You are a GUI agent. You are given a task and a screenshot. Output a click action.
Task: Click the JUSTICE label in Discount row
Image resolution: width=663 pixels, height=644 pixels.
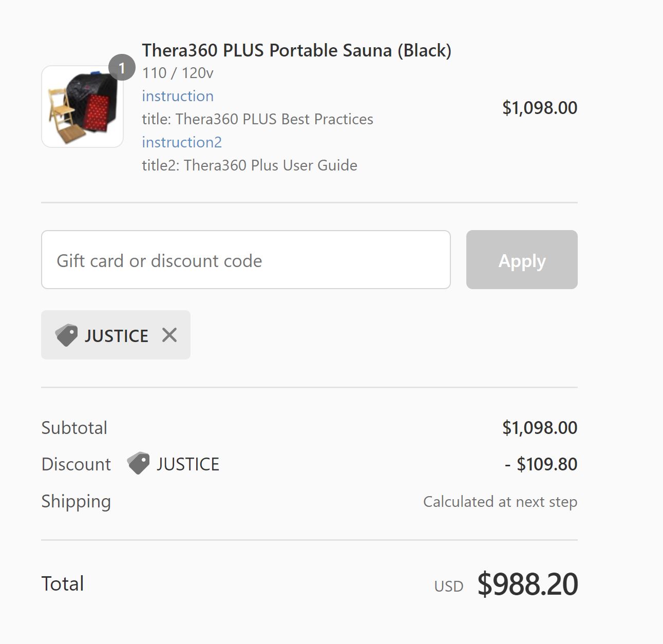click(x=188, y=464)
